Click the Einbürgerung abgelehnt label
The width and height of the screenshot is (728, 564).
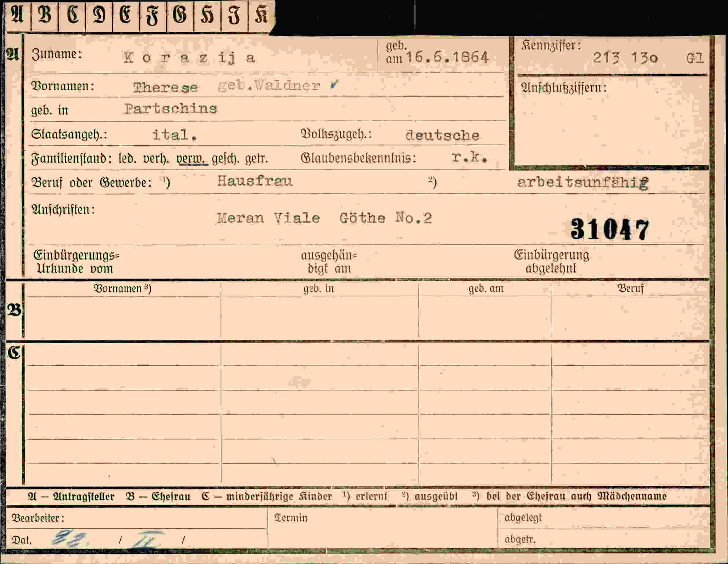pos(551,261)
